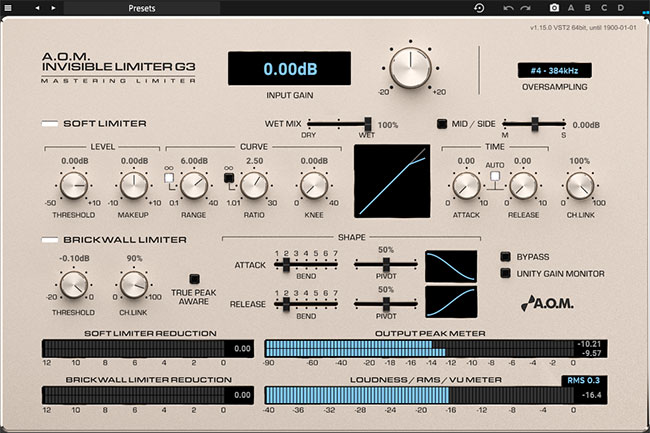
Task: Click the Wet Mix slider handle
Action: [x=368, y=123]
